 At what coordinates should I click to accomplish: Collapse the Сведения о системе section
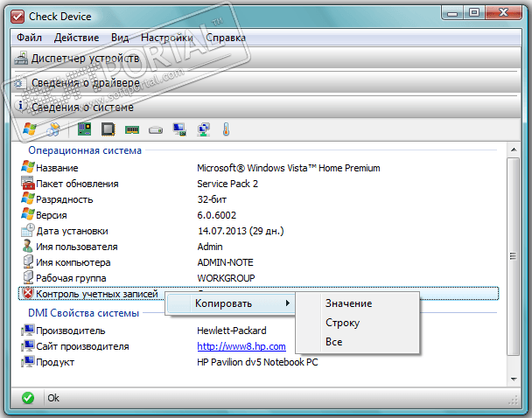pos(266,107)
